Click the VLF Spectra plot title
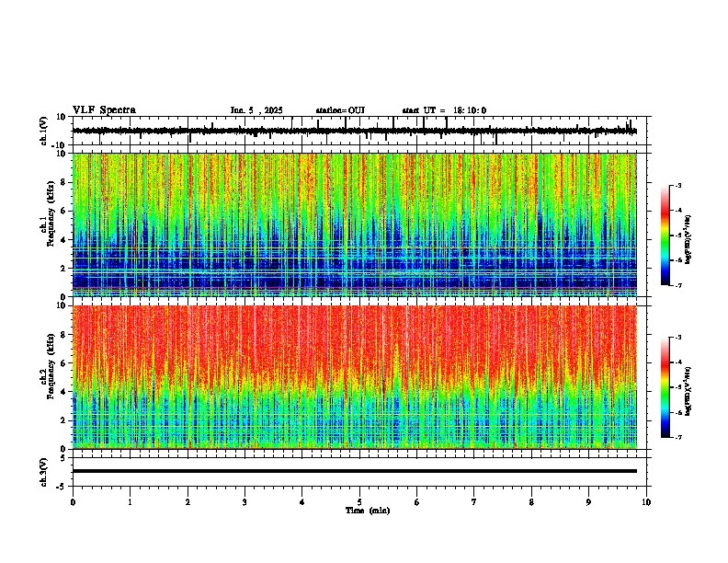 (104, 110)
